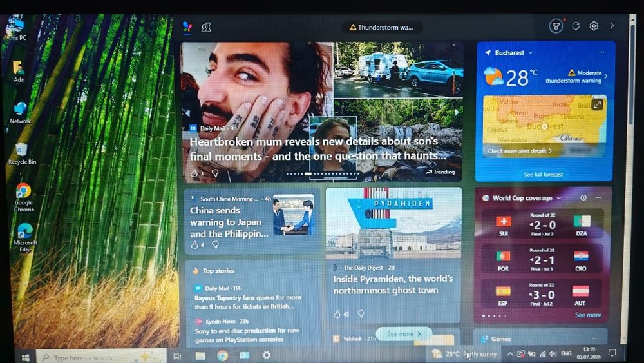Show hidden system tray icons
Screen dimensions: 644x363
[509, 353]
